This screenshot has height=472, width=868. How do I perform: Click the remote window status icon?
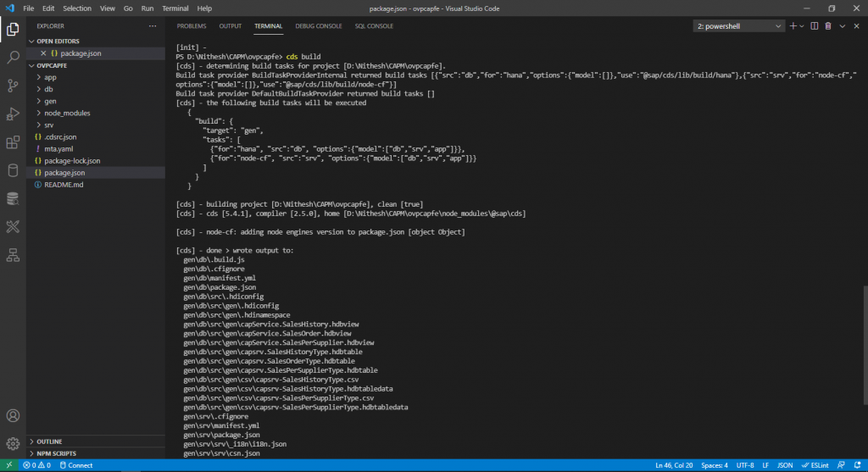click(x=8, y=465)
